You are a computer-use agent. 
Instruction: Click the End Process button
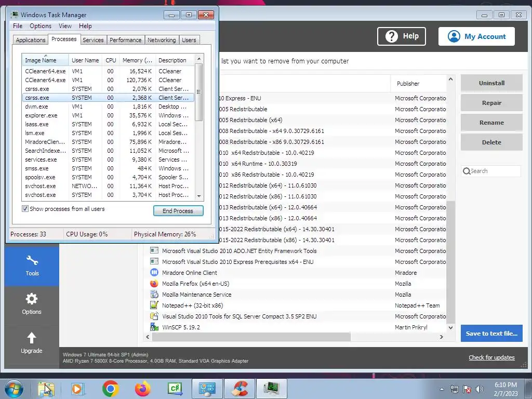[178, 211]
